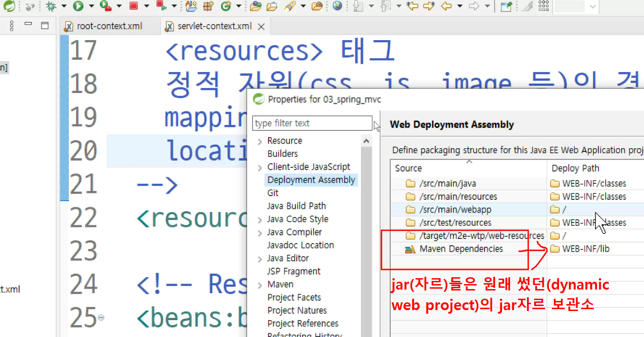Open the left panel view menu dots

coord(12,26)
